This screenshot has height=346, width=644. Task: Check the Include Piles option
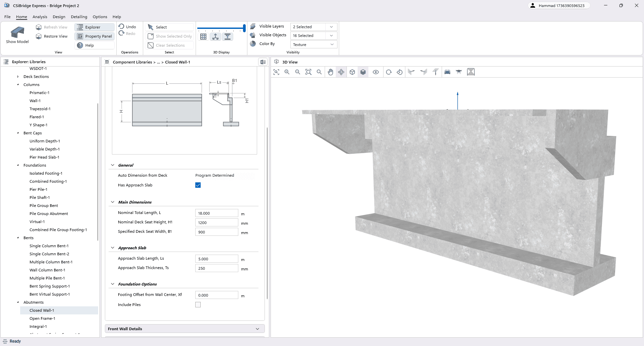[x=198, y=304]
